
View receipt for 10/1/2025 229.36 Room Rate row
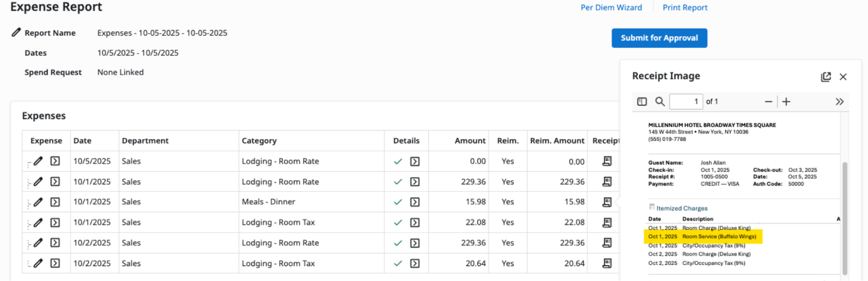click(x=607, y=181)
